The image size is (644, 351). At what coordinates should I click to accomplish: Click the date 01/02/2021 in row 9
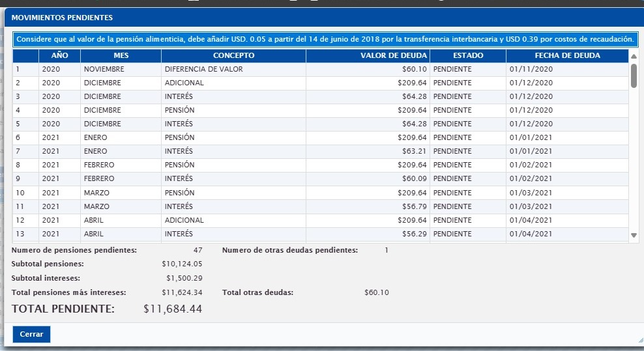click(531, 178)
